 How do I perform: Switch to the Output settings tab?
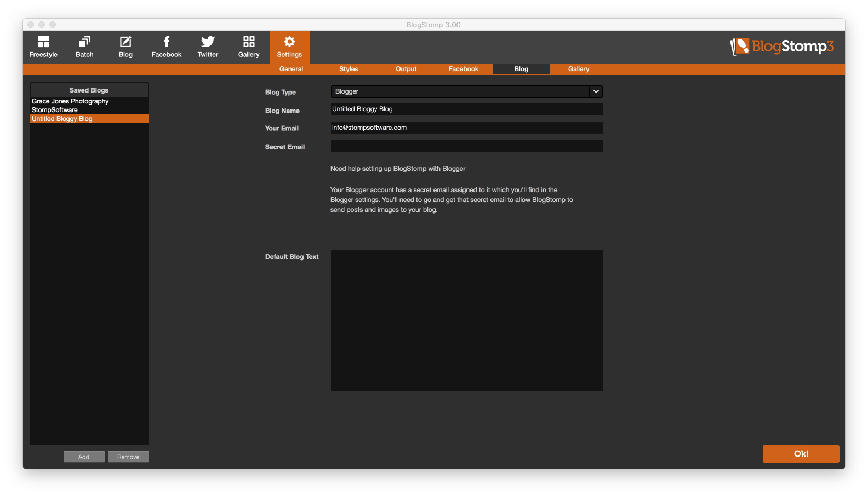click(x=406, y=69)
